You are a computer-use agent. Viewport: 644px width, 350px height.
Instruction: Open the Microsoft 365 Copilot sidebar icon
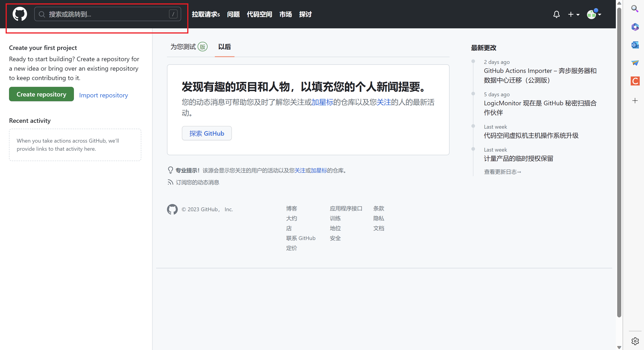click(635, 27)
